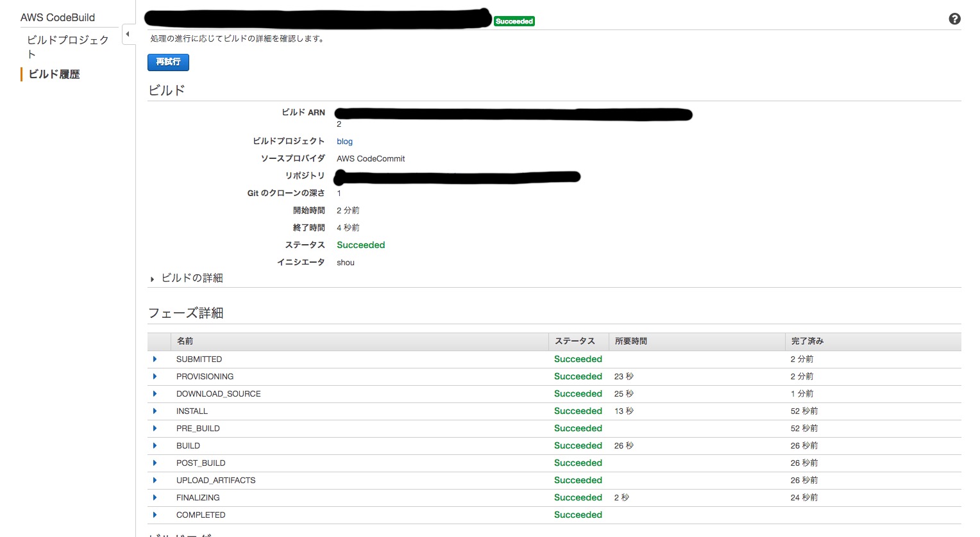Expand the INSTALL phase details
The width and height of the screenshot is (980, 537).
tap(155, 411)
